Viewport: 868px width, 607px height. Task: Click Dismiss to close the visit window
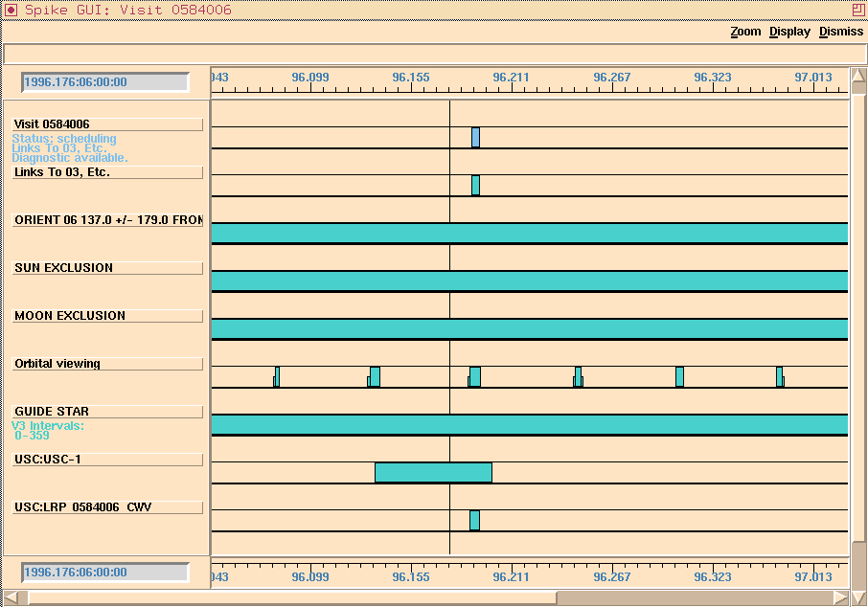click(840, 32)
